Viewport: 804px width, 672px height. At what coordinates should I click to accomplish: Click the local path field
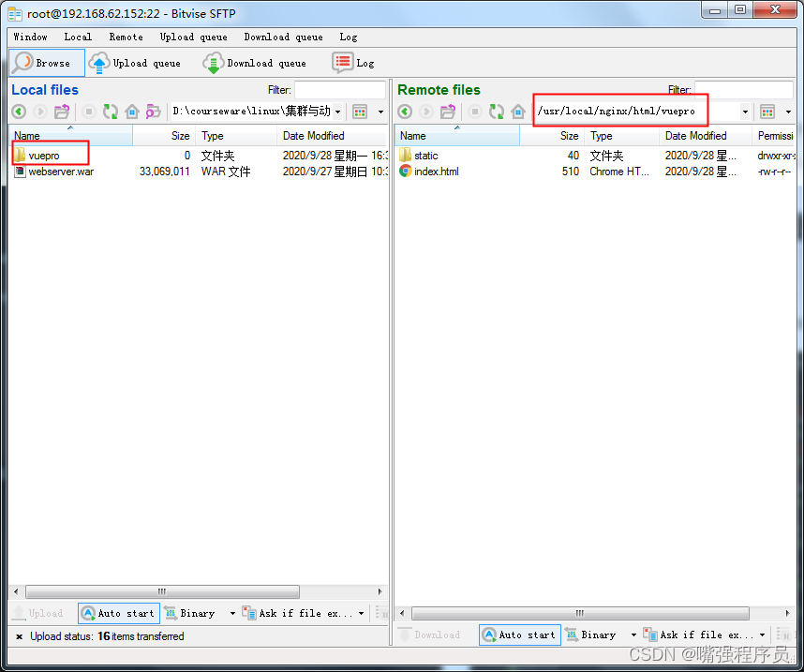251,112
